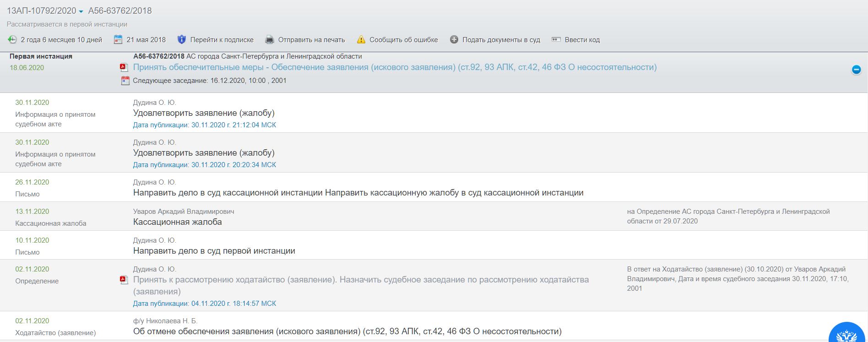This screenshot has width=868, height=342.
Task: Open the А56-63762/2018 case number tab
Action: pyautogui.click(x=120, y=11)
